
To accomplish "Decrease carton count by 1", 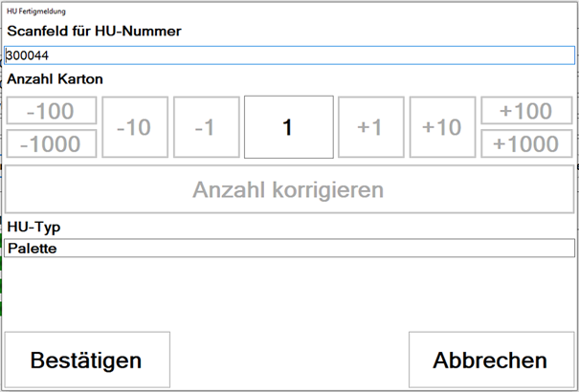I will point(207,127).
